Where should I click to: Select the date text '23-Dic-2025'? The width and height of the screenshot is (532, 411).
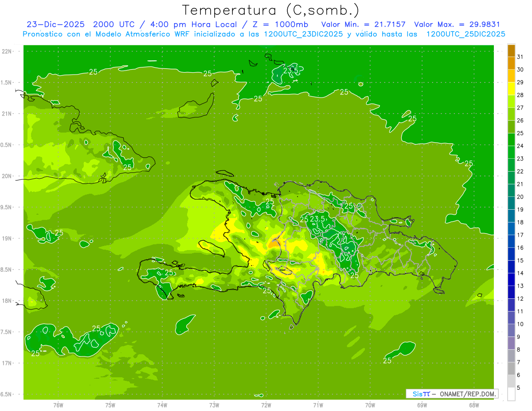pyautogui.click(x=56, y=24)
